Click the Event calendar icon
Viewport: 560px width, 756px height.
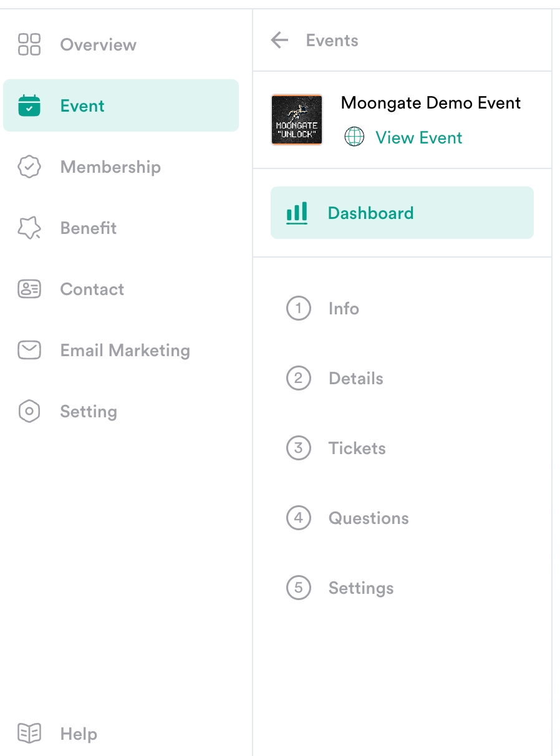[x=29, y=105]
